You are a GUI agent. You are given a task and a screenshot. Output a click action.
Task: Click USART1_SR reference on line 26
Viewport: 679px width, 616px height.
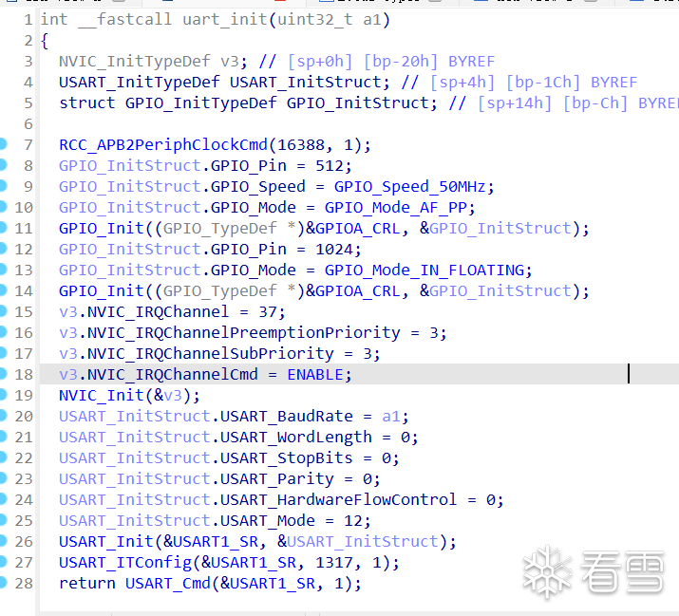click(216, 542)
